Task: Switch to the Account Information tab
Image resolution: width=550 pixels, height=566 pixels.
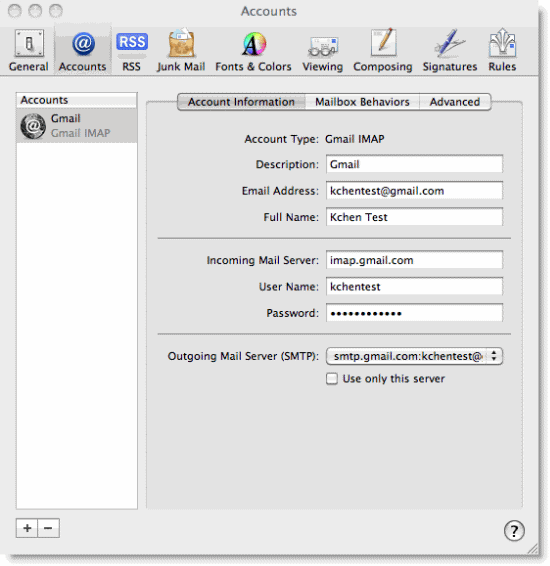Action: pyautogui.click(x=241, y=102)
